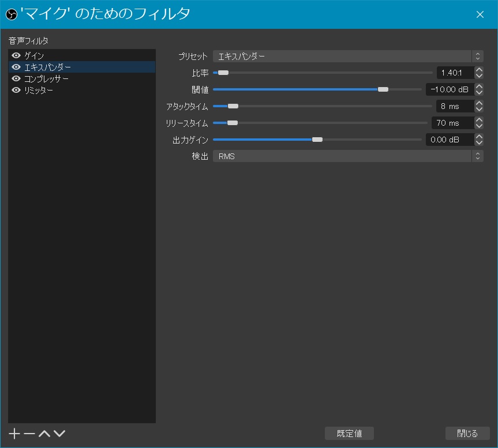Click the 既定値 button
The height and width of the screenshot is (448, 498).
click(349, 434)
